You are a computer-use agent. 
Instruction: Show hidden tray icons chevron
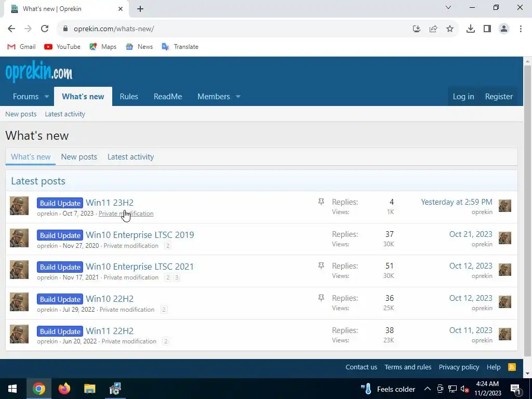(x=428, y=389)
